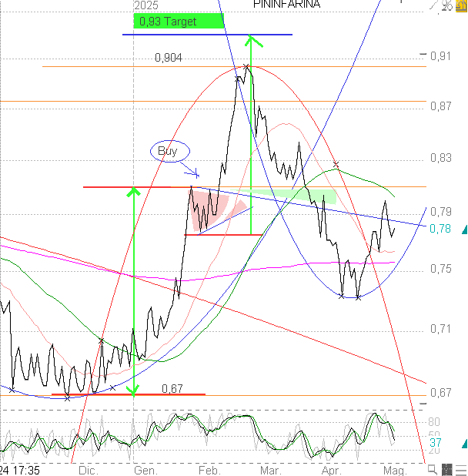The image size is (468, 476).
Task: Click the Apr. month label
Action: [331, 471]
